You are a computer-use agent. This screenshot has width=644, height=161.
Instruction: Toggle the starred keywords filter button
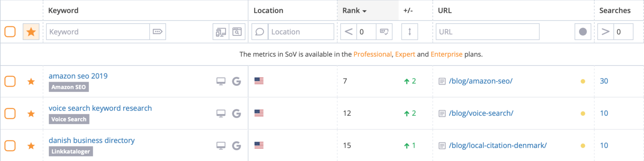tap(31, 32)
